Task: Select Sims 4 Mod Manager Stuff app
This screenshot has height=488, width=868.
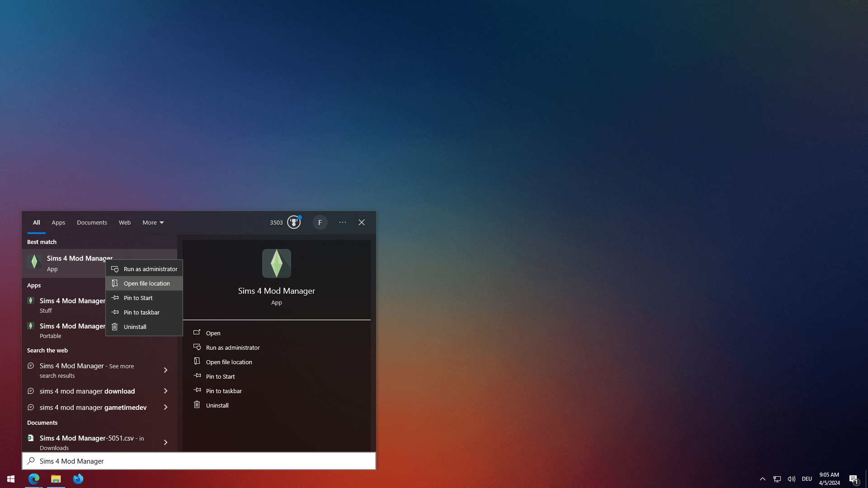Action: pos(64,305)
